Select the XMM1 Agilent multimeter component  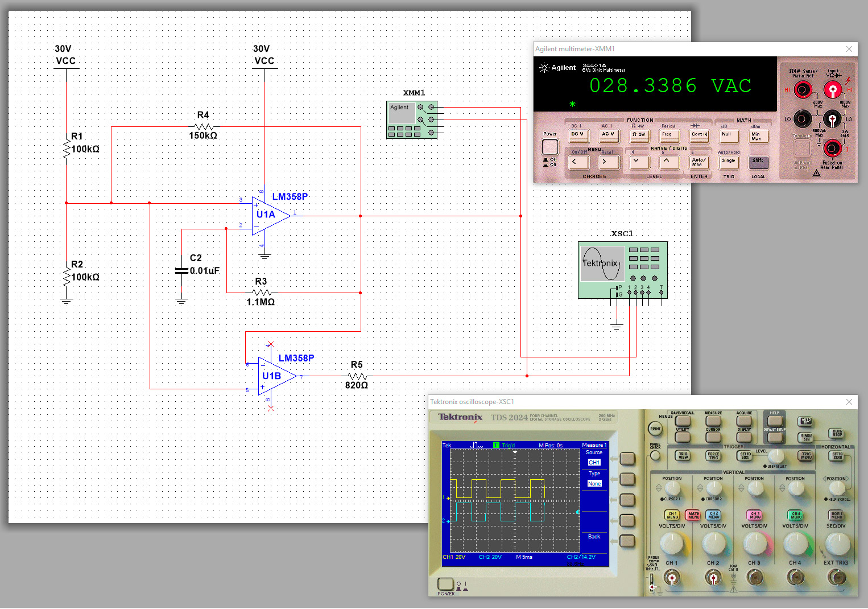[x=412, y=120]
